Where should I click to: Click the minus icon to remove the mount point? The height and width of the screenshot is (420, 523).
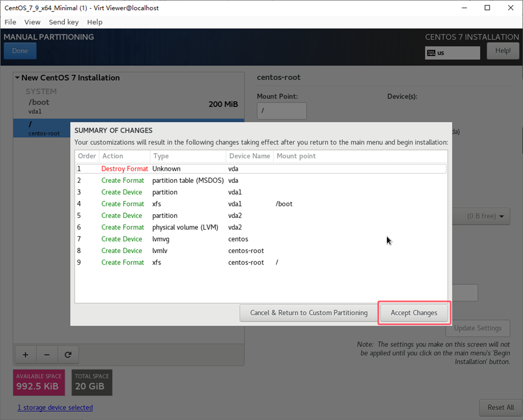tap(47, 355)
